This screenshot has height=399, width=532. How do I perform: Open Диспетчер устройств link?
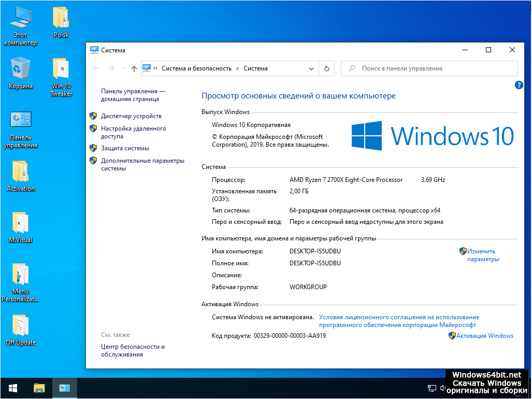[x=131, y=116]
